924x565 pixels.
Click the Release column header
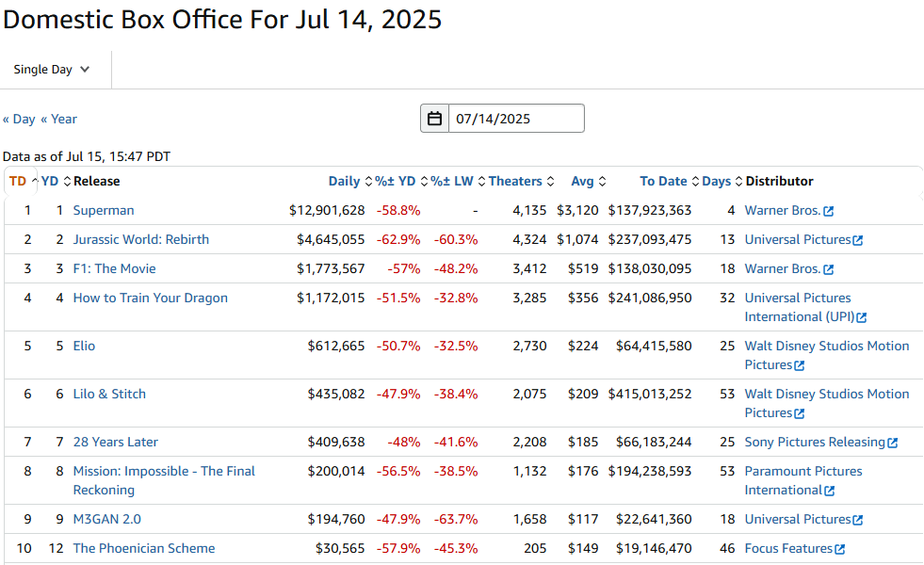click(97, 181)
